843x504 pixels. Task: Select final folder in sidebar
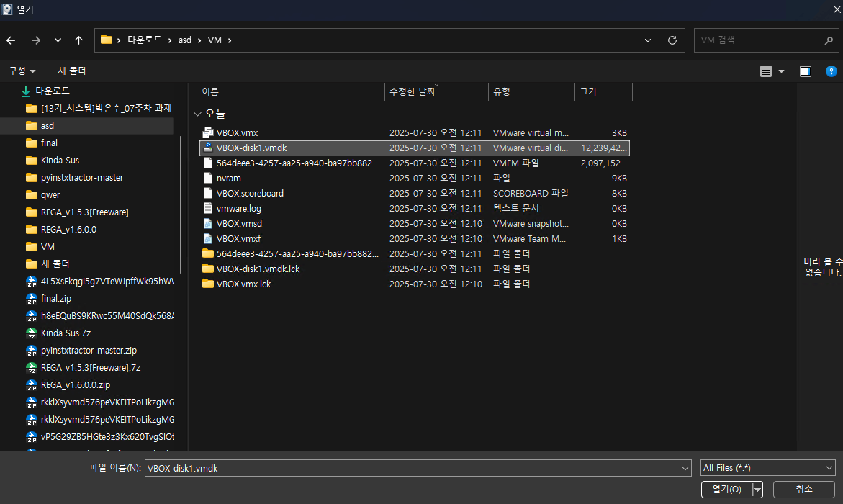pos(49,143)
